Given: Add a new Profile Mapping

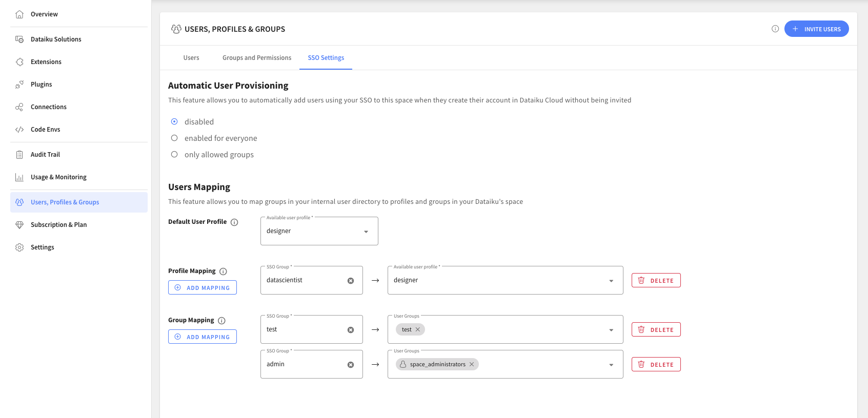Looking at the screenshot, I should [x=203, y=287].
